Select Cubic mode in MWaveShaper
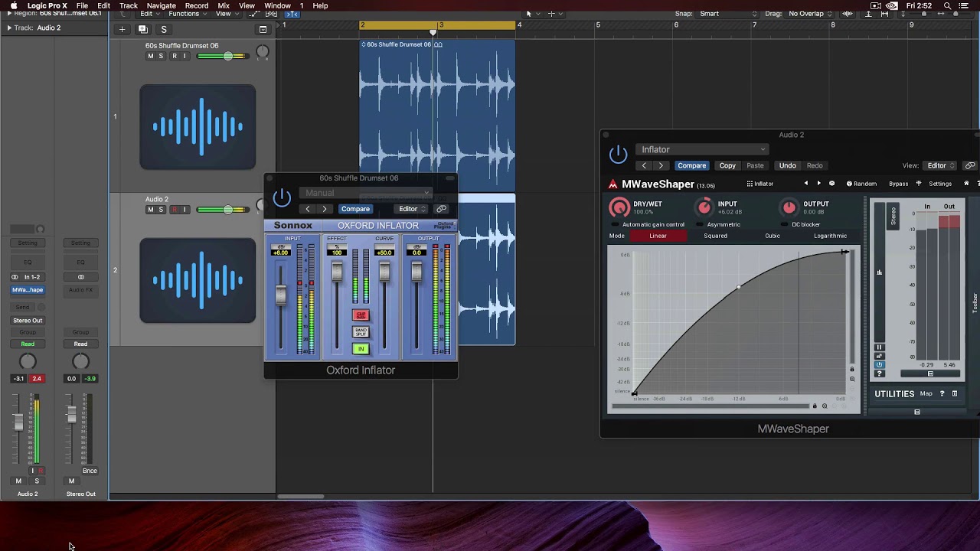The height and width of the screenshot is (551, 980). pyautogui.click(x=773, y=236)
